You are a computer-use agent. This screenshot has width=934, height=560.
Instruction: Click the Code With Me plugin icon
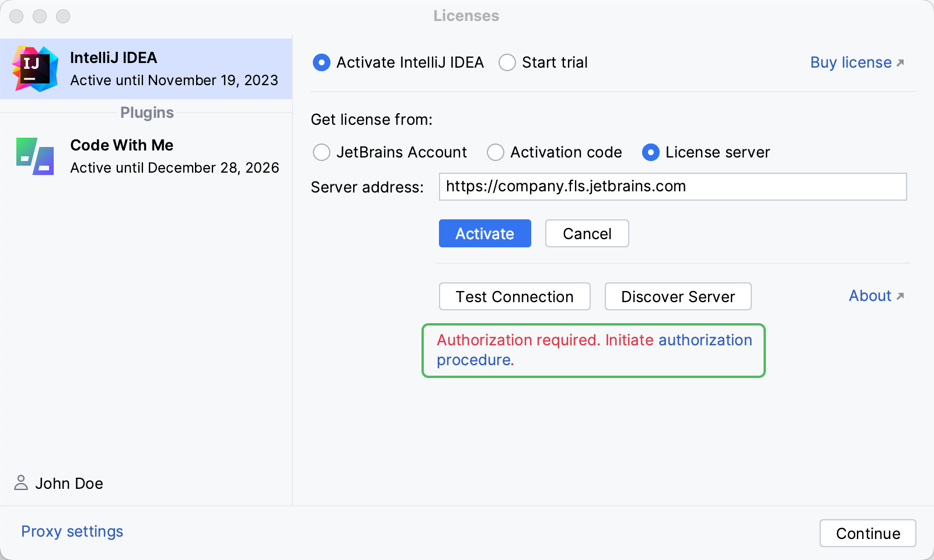[35, 156]
